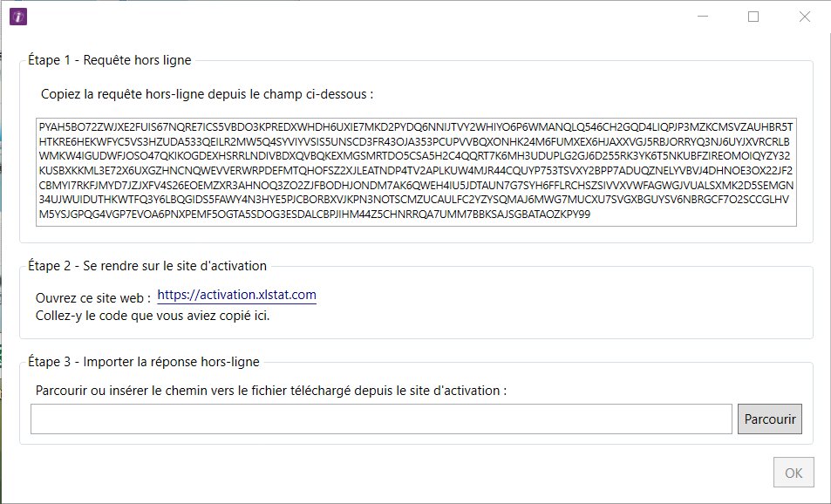Open the activation.xlstat.com link
Viewport: 831px width, 504px height.
coord(236,296)
